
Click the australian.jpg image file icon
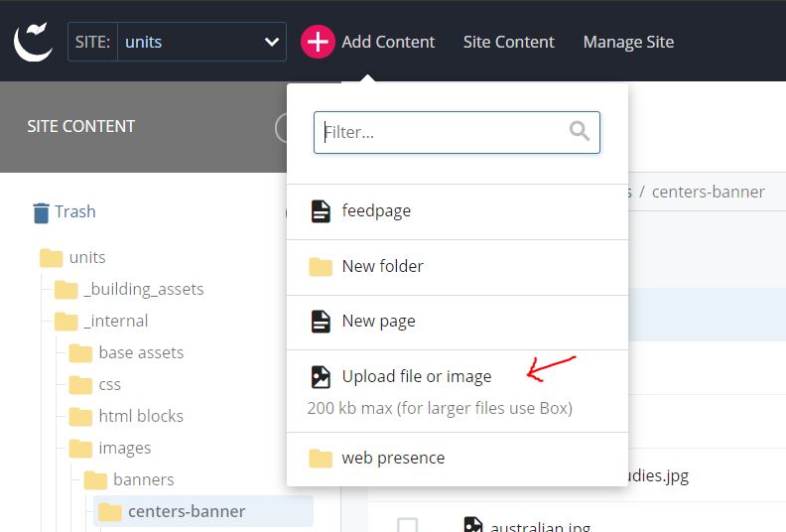tap(473, 525)
